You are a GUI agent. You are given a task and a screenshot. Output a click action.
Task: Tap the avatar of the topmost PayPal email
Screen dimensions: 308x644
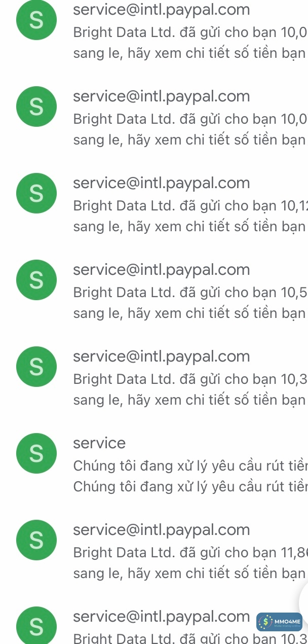[36, 20]
